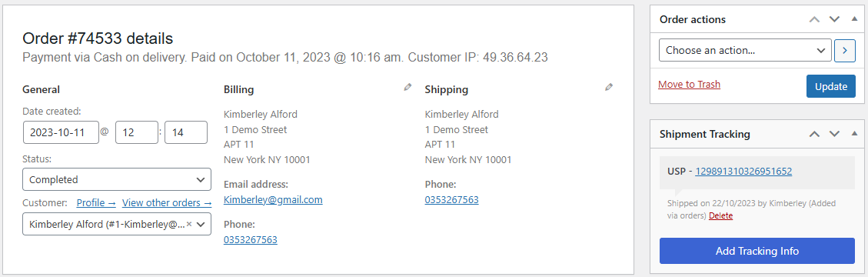This screenshot has width=868, height=277.
Task: Collapse the Order actions panel
Action: pos(853,18)
